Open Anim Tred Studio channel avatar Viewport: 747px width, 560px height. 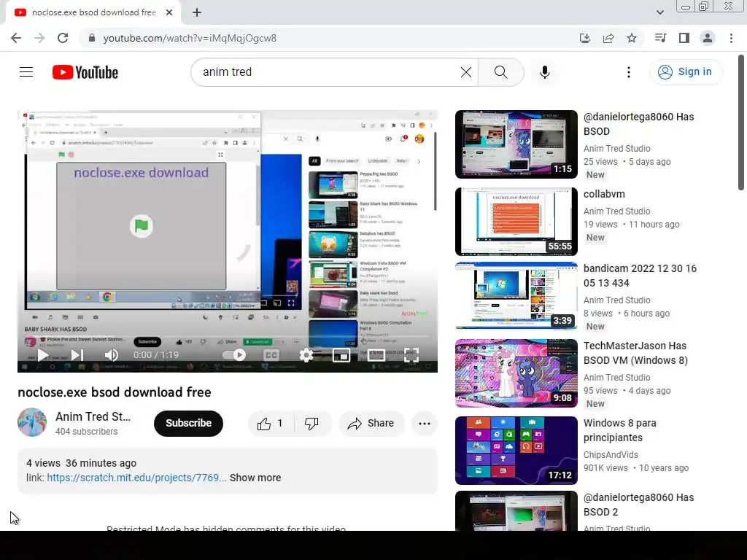pyautogui.click(x=32, y=422)
